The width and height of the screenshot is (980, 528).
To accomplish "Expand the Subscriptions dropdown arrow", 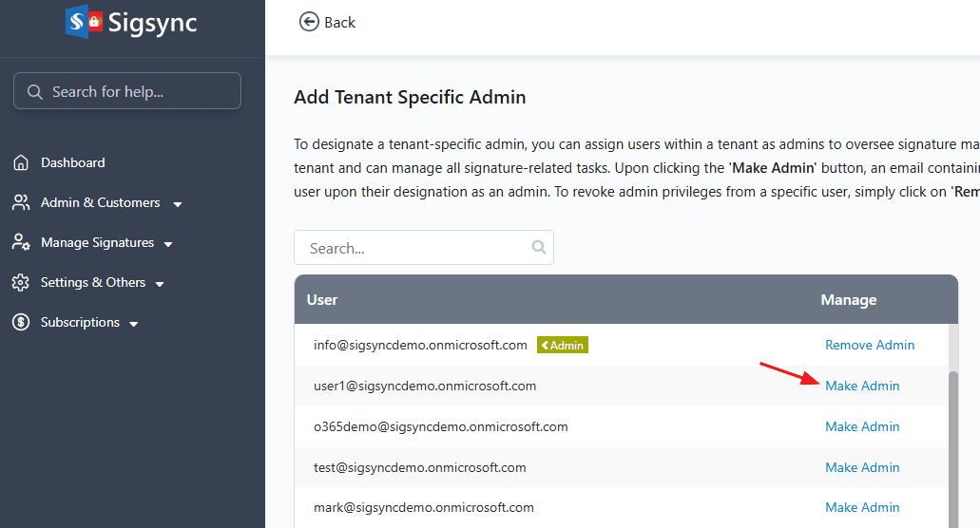I will point(134,324).
